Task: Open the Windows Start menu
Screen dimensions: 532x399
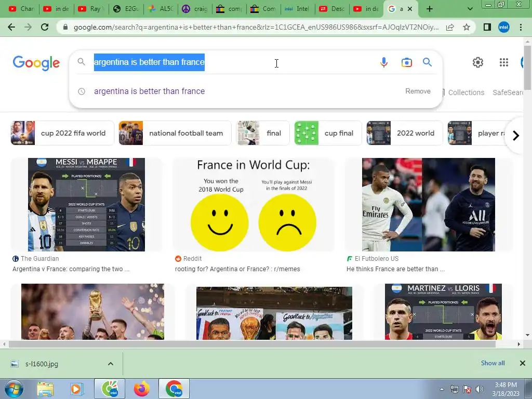Action: pyautogui.click(x=13, y=389)
